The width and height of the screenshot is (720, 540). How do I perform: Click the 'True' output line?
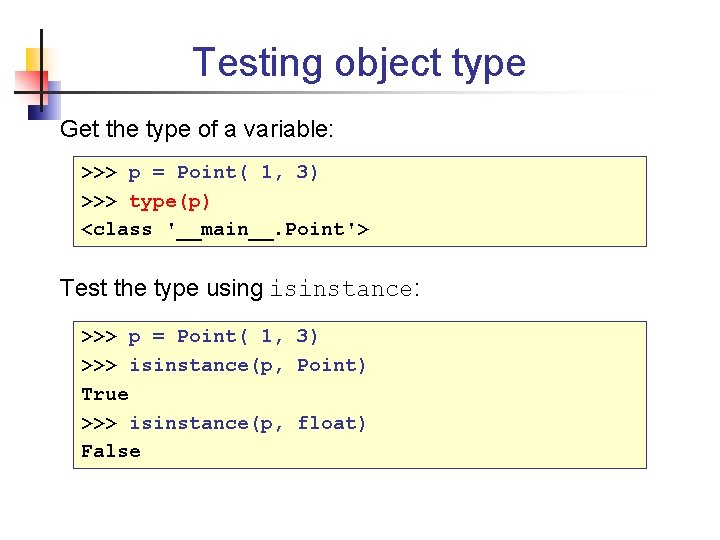tap(105, 394)
